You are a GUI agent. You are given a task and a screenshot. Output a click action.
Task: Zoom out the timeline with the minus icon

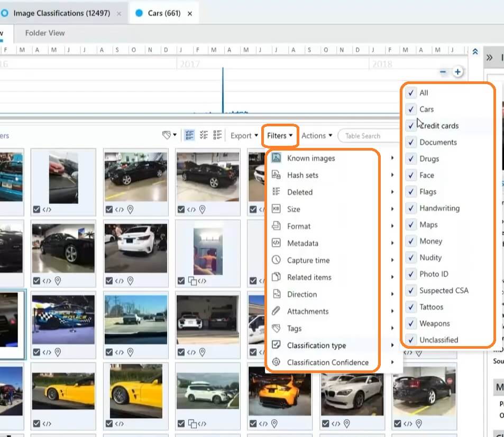pos(443,72)
